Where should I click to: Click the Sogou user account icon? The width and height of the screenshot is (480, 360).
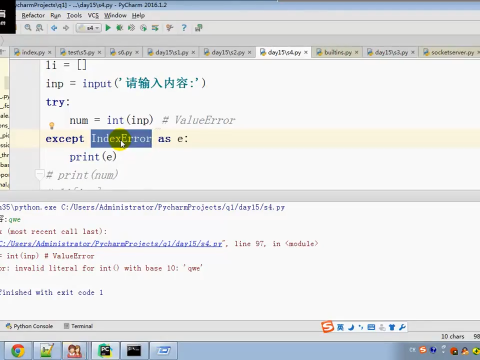pos(382,327)
